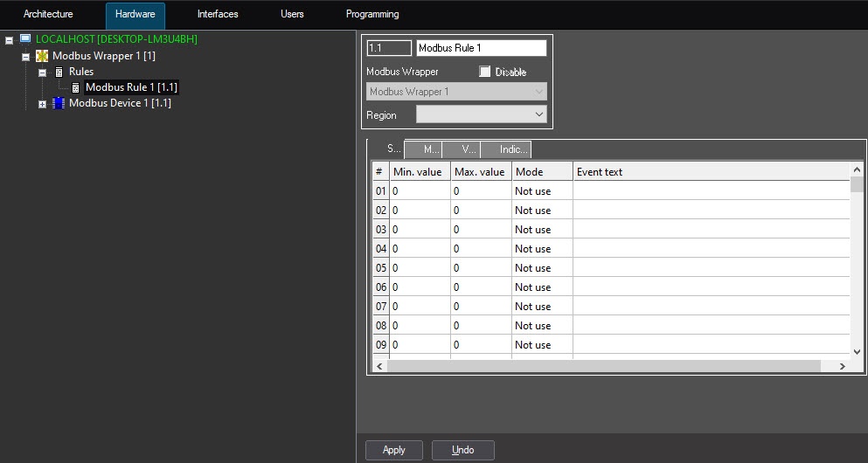Viewport: 868px width, 463px height.
Task: Switch to the Indic... tab
Action: click(506, 149)
